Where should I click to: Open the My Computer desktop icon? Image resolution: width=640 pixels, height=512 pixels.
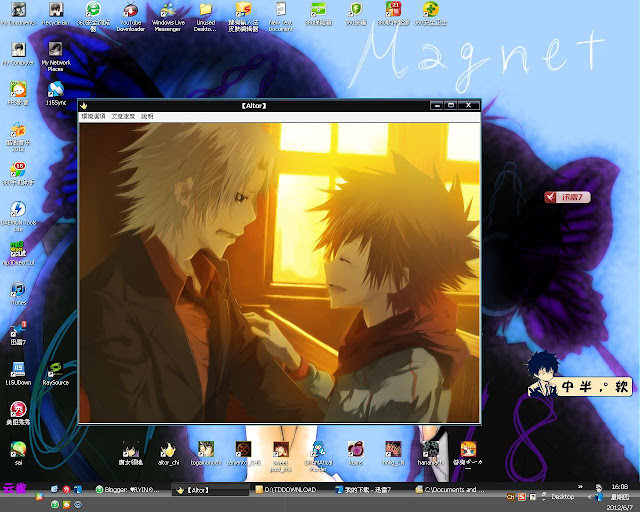(x=18, y=53)
